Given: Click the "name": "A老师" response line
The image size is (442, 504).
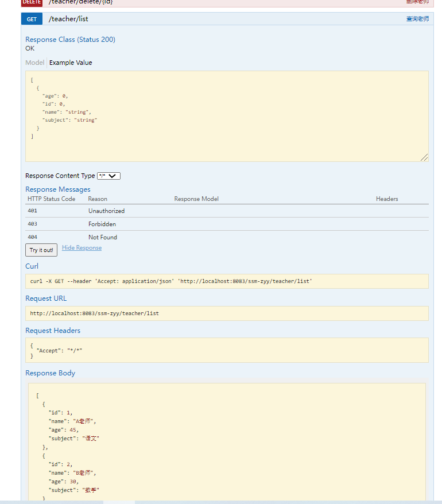Looking at the screenshot, I should click(x=72, y=421).
